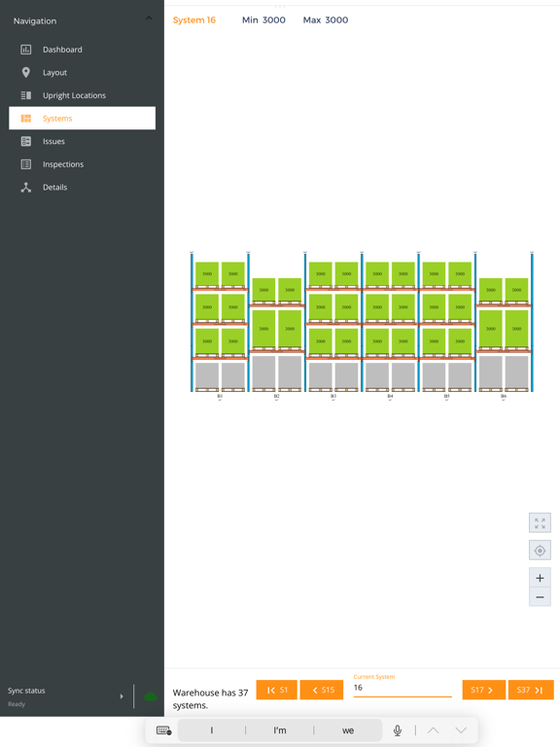Click bay label B5 under rack
This screenshot has height=747, width=560.
[446, 397]
